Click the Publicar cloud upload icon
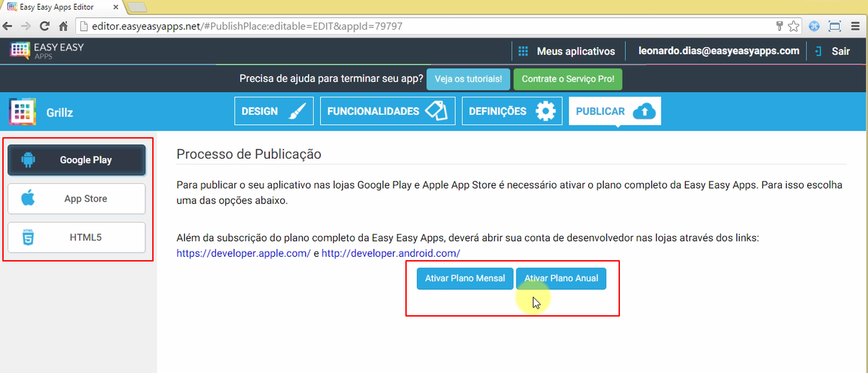This screenshot has height=373, width=868. point(644,111)
